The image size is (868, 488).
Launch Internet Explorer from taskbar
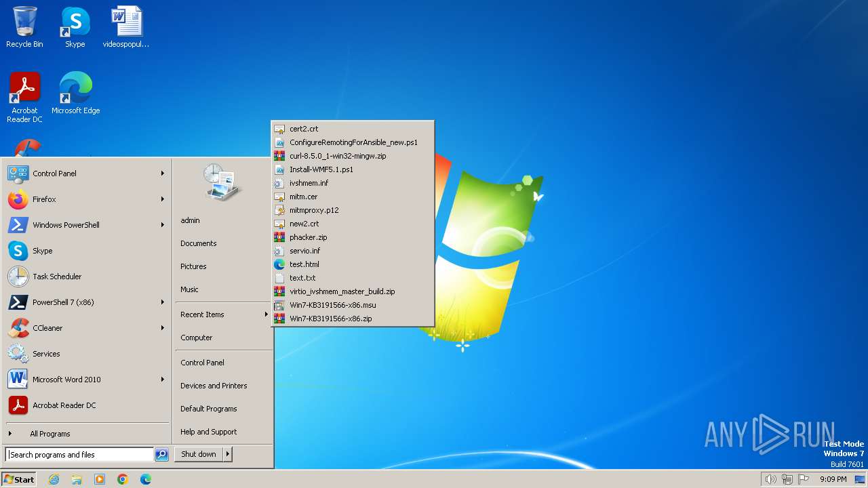(x=54, y=479)
